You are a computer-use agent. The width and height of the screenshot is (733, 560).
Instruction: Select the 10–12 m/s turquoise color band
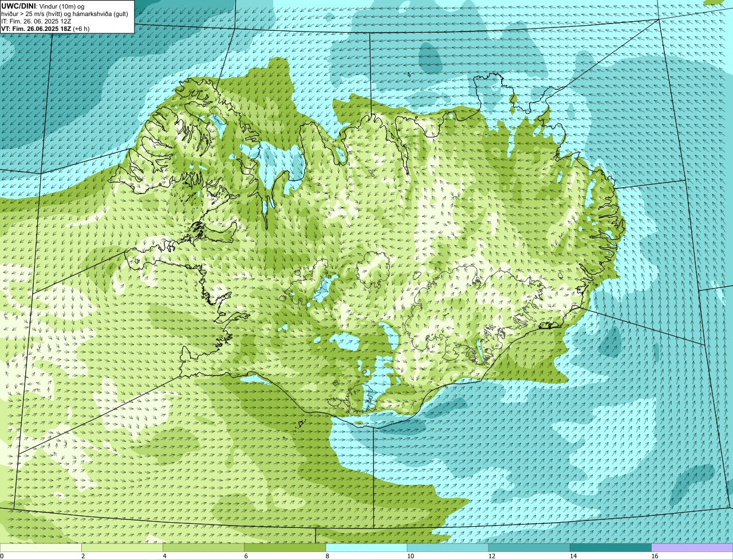pos(448,547)
